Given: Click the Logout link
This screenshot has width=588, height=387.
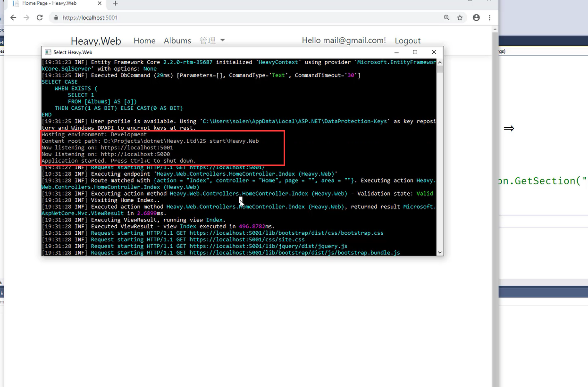Looking at the screenshot, I should (x=407, y=41).
